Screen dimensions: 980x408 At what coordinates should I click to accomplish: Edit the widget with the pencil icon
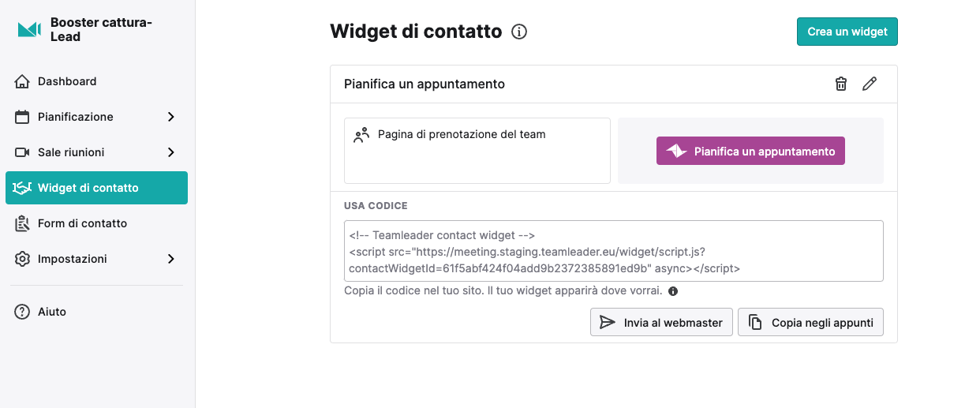click(870, 84)
